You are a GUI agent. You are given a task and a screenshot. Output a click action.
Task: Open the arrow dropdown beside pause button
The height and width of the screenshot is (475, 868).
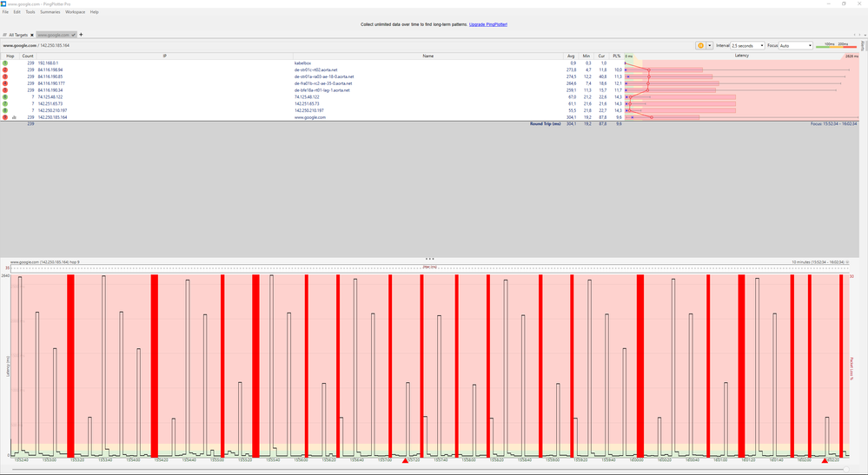(x=710, y=45)
